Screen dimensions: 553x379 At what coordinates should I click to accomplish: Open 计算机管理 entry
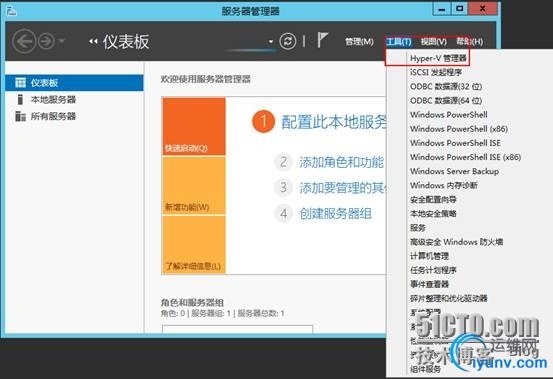click(x=429, y=256)
